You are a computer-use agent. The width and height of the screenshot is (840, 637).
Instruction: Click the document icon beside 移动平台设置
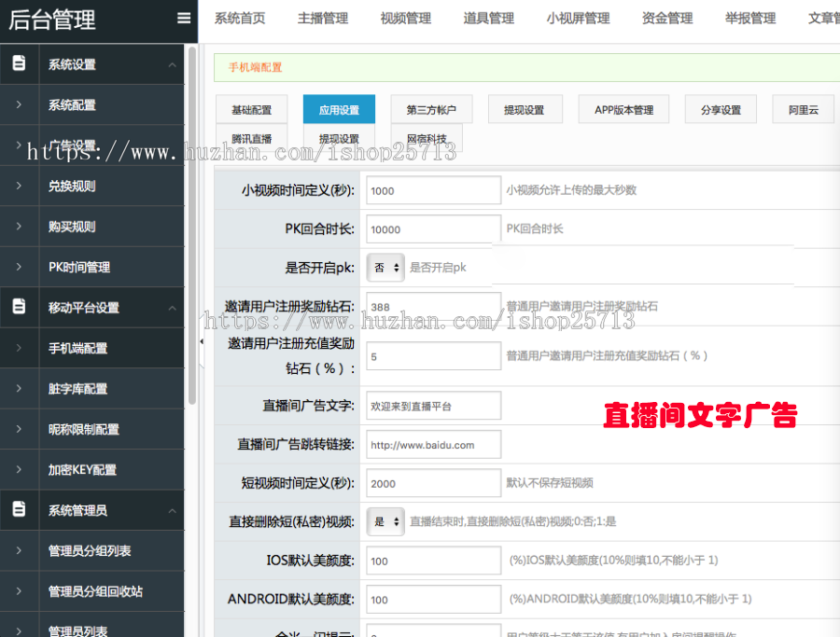click(x=19, y=307)
